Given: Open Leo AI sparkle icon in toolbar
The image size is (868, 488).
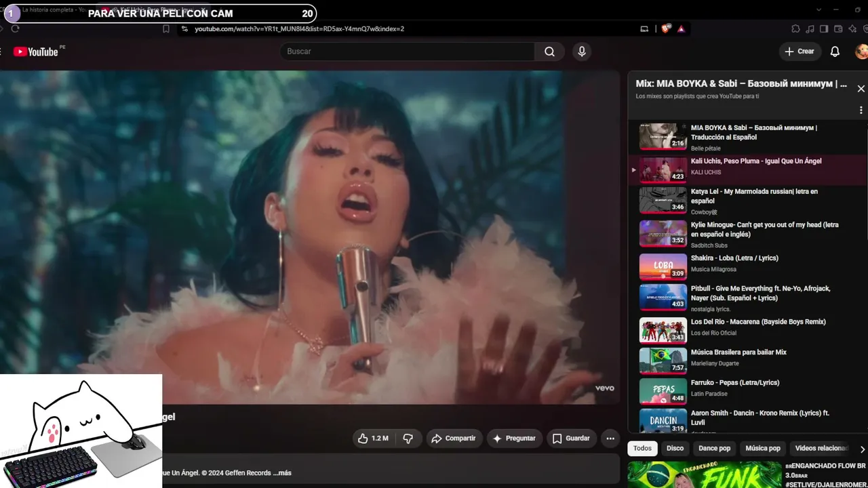Looking at the screenshot, I should tap(852, 28).
